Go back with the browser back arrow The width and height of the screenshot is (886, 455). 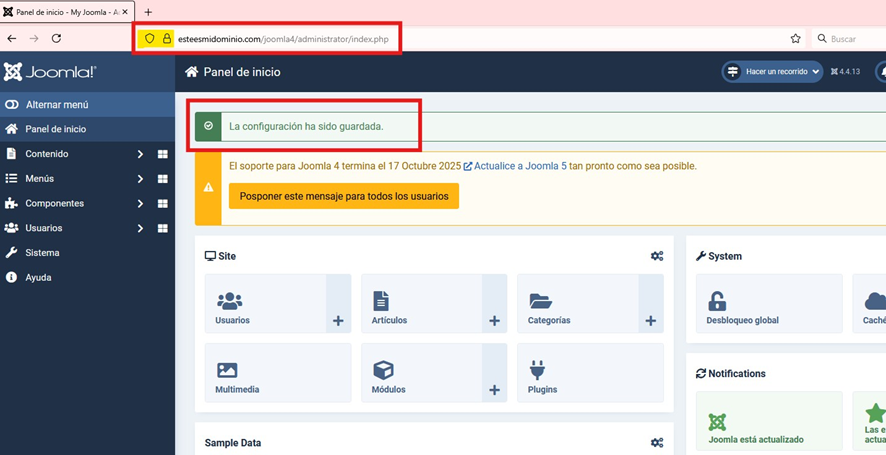[x=12, y=38]
